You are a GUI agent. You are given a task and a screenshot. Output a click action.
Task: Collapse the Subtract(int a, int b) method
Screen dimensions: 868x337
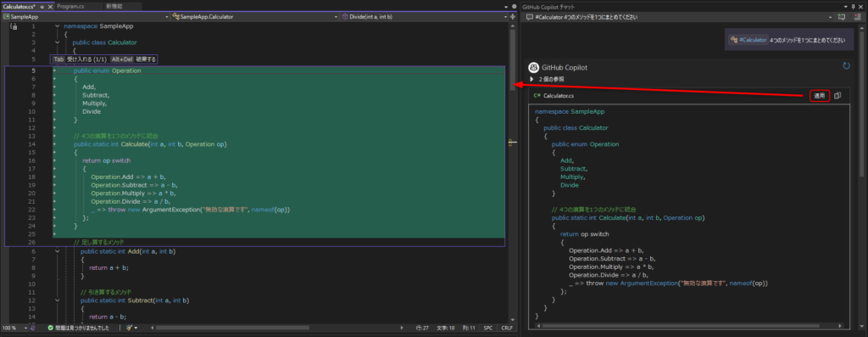point(58,300)
